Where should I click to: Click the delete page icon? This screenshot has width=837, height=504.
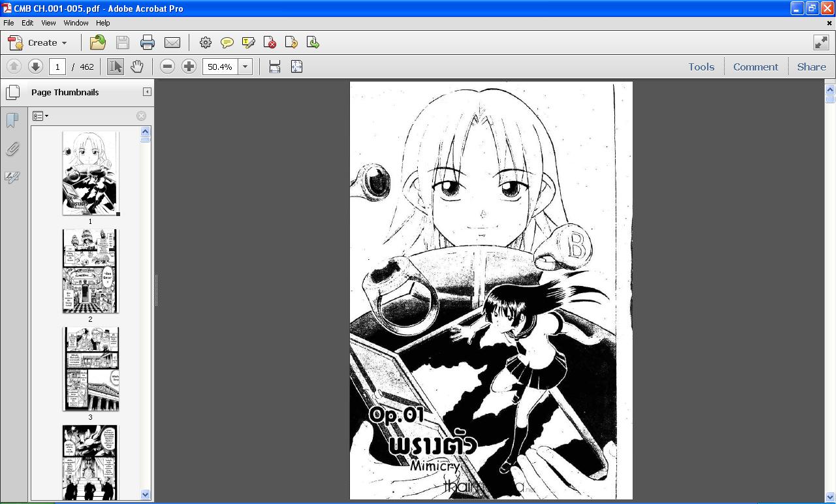tap(270, 42)
